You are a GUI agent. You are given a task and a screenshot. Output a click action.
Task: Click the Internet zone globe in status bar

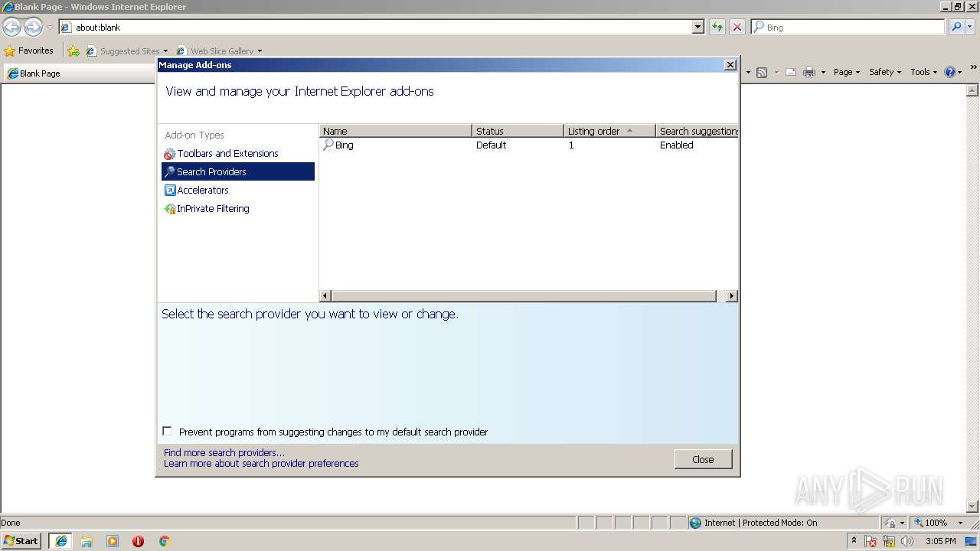(695, 523)
